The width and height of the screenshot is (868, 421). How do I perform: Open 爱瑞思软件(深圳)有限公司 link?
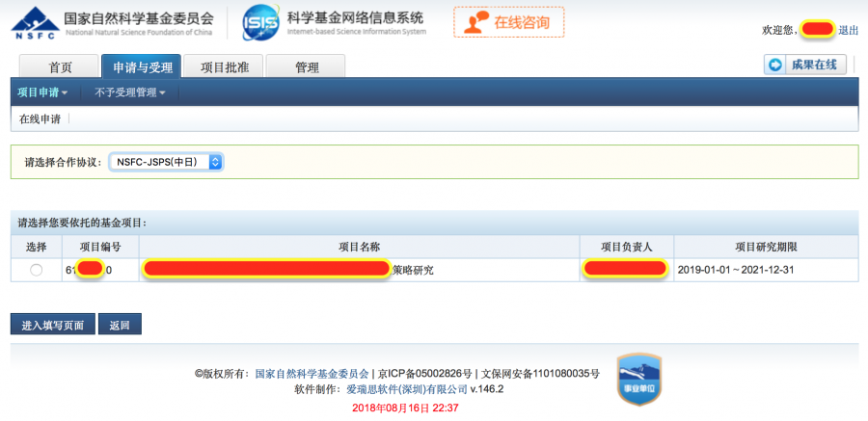[407, 389]
